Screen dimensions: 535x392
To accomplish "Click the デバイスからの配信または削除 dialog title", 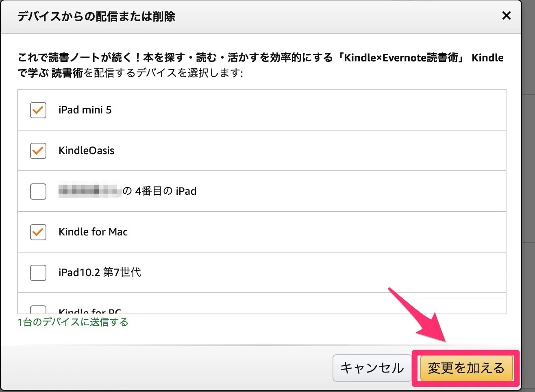I will tap(96, 16).
